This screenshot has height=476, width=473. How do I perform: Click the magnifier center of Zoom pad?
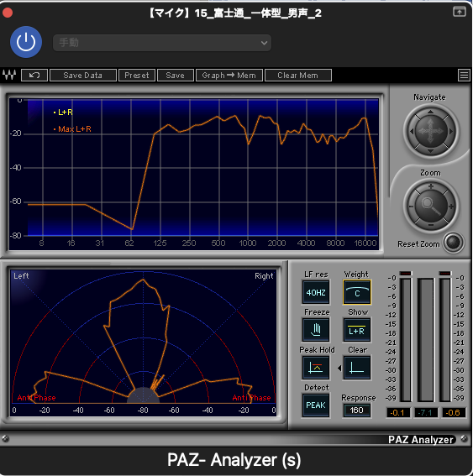[x=430, y=206]
